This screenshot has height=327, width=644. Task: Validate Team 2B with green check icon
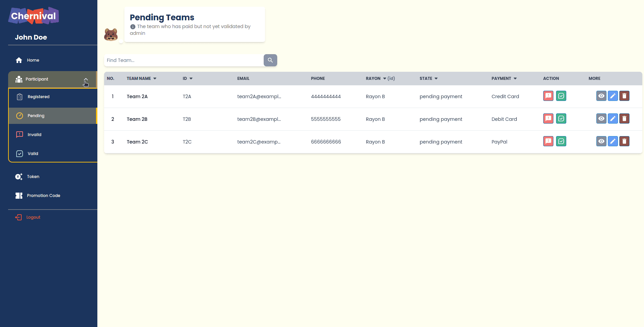pos(561,119)
